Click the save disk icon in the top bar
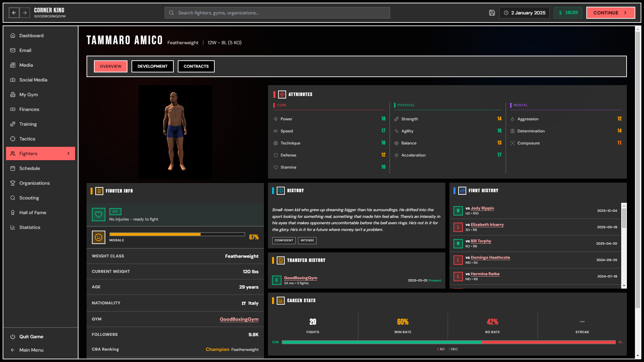The height and width of the screenshot is (362, 644). click(x=492, y=12)
